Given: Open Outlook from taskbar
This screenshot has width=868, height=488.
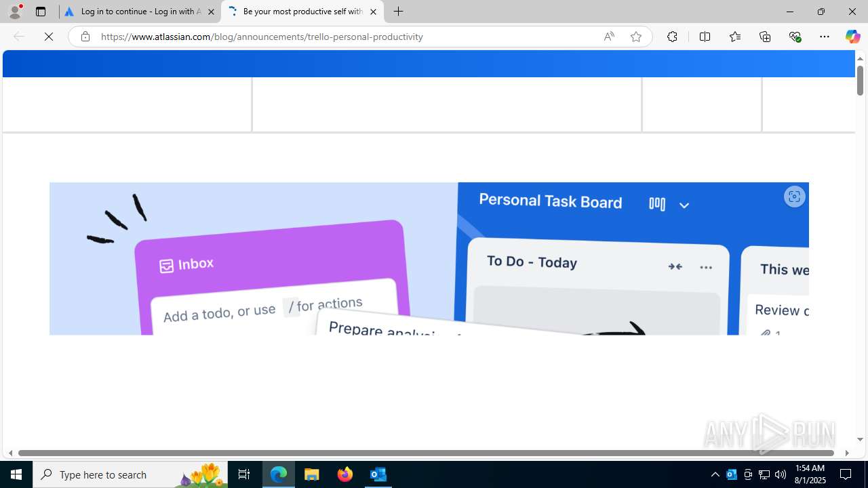Looking at the screenshot, I should click(x=378, y=474).
